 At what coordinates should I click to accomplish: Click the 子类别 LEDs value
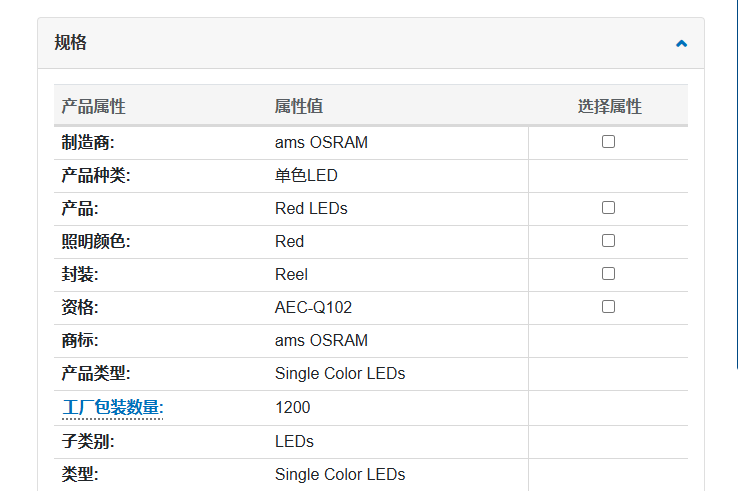294,441
